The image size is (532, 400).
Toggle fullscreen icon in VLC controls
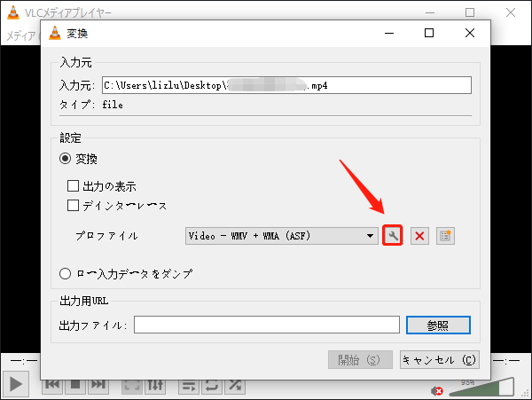point(132,386)
